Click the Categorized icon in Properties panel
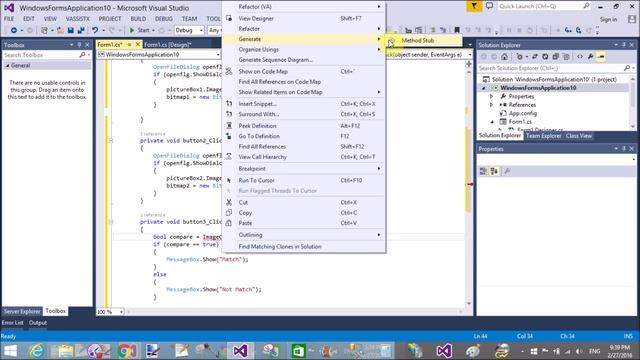 [483, 171]
